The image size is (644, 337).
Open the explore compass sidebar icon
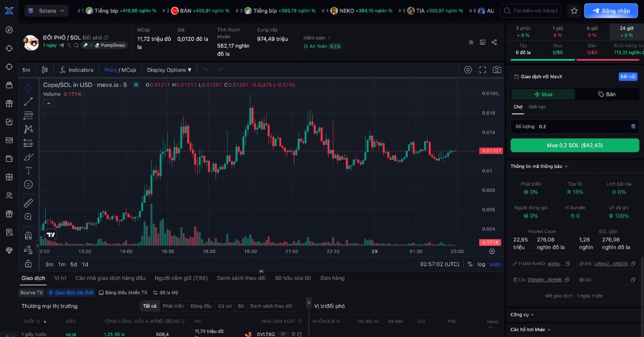9,30
